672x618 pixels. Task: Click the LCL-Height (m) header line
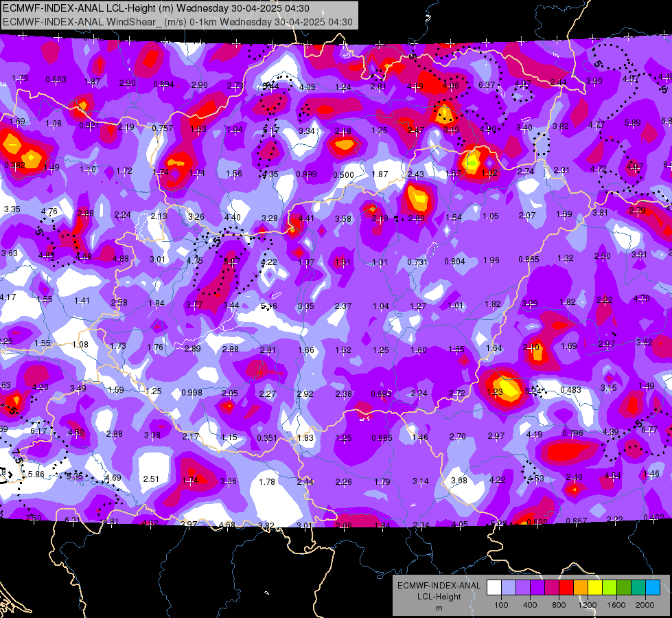156,8
